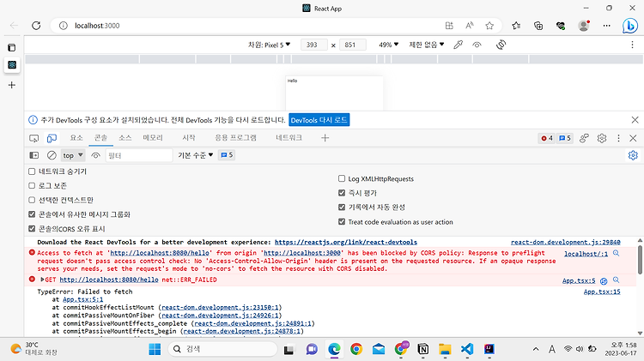Open the 49% zoom dropdown
This screenshot has height=361, width=644.
pyautogui.click(x=388, y=45)
